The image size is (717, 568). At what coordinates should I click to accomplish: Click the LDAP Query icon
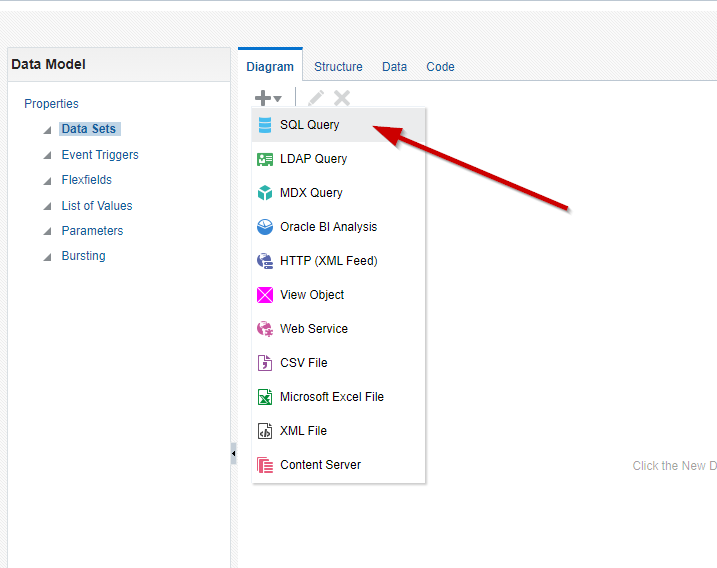(x=265, y=159)
